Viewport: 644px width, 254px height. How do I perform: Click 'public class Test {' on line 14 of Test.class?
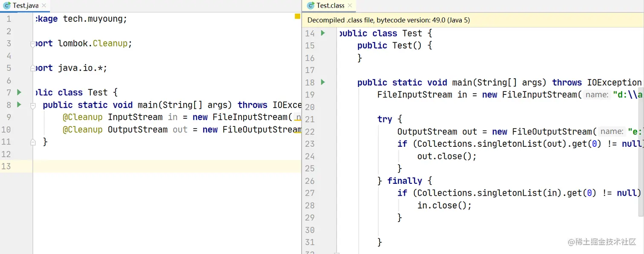coord(385,33)
